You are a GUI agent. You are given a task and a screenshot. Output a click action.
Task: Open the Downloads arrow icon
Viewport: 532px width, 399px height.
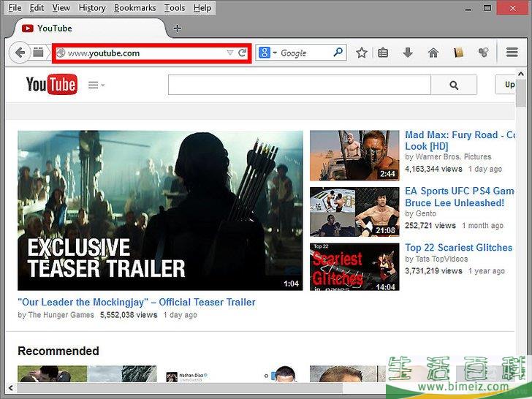pyautogui.click(x=408, y=53)
